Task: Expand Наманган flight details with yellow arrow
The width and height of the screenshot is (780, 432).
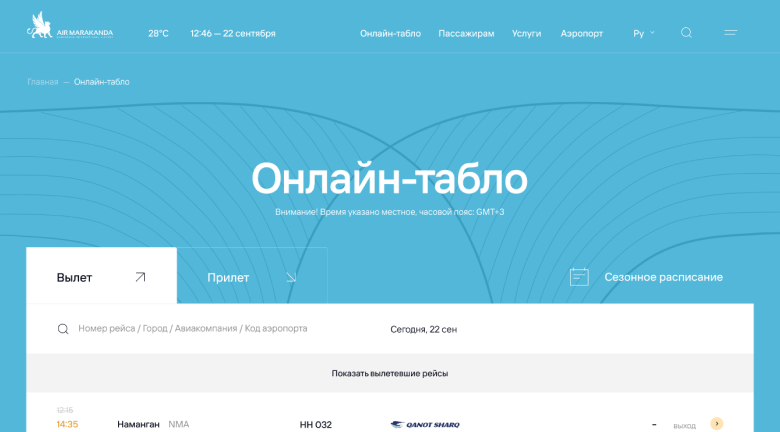Action: coord(716,424)
